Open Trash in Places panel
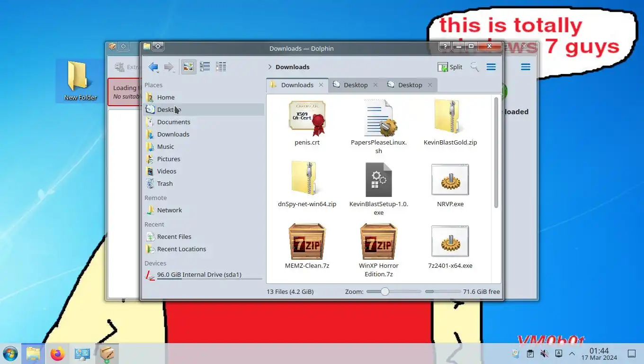This screenshot has height=364, width=644. click(204, 183)
